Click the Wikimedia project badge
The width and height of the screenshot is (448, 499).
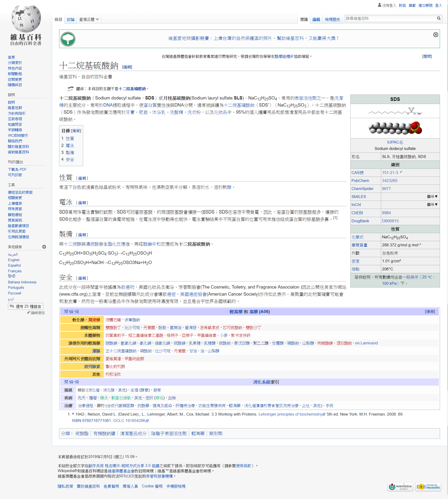[x=400, y=487]
